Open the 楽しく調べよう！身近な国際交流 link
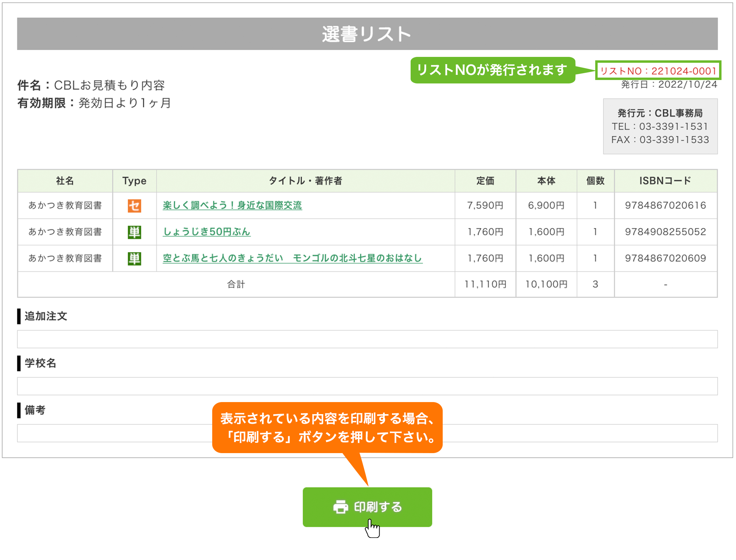 [232, 206]
